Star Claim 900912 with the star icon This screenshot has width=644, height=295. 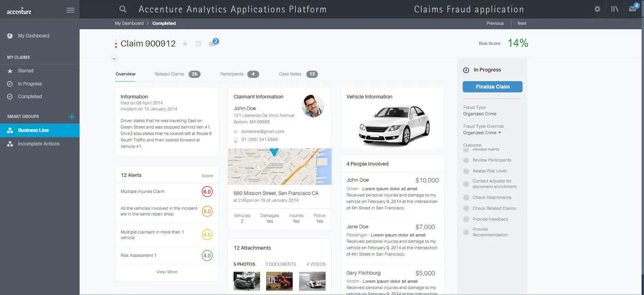click(x=185, y=44)
